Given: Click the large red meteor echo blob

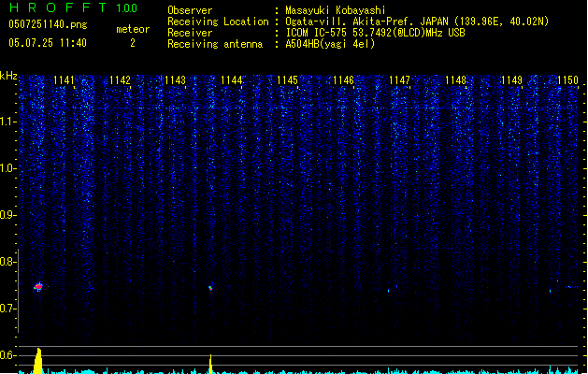Looking at the screenshot, I should (38, 287).
